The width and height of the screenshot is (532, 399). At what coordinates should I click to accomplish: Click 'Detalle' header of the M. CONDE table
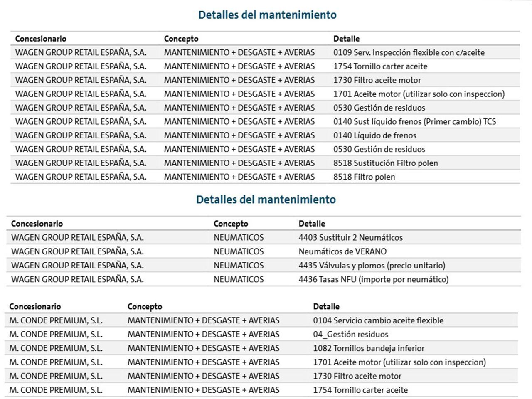click(x=326, y=307)
